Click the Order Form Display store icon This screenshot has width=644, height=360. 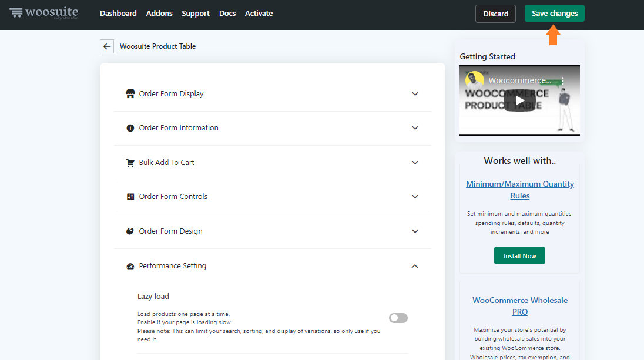point(130,93)
